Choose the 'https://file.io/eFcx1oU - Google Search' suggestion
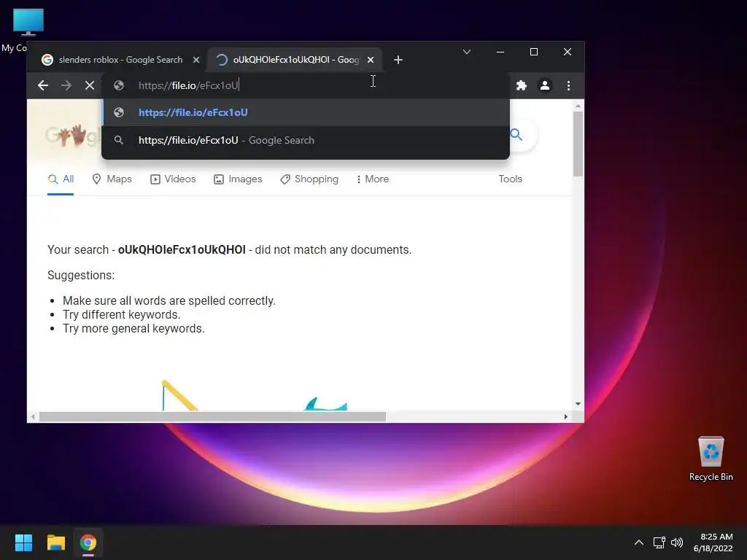The image size is (747, 560). [306, 140]
